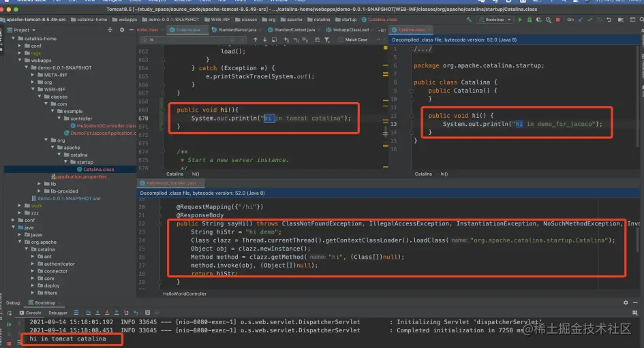Switch to the Debugger tab

point(58,313)
